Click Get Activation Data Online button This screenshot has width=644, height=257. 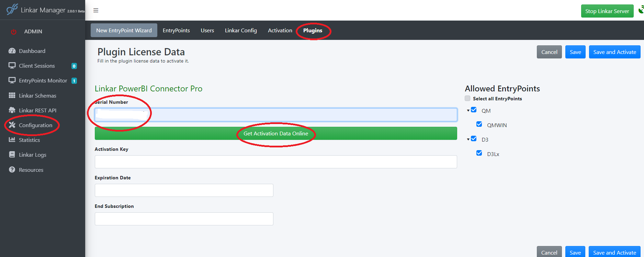276,133
